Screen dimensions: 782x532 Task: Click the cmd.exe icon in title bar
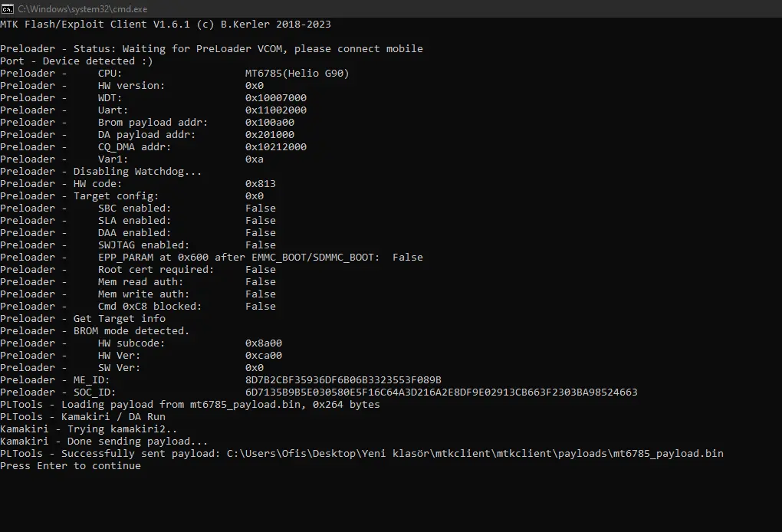8,9
